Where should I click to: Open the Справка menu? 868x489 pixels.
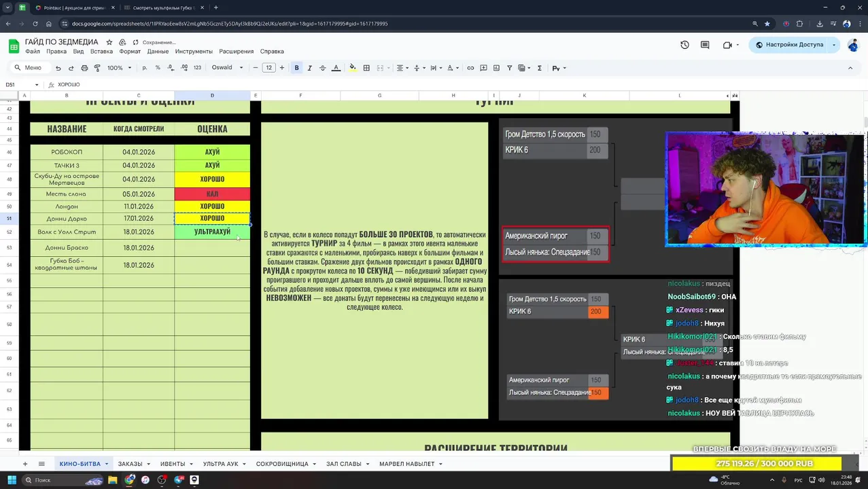click(272, 52)
